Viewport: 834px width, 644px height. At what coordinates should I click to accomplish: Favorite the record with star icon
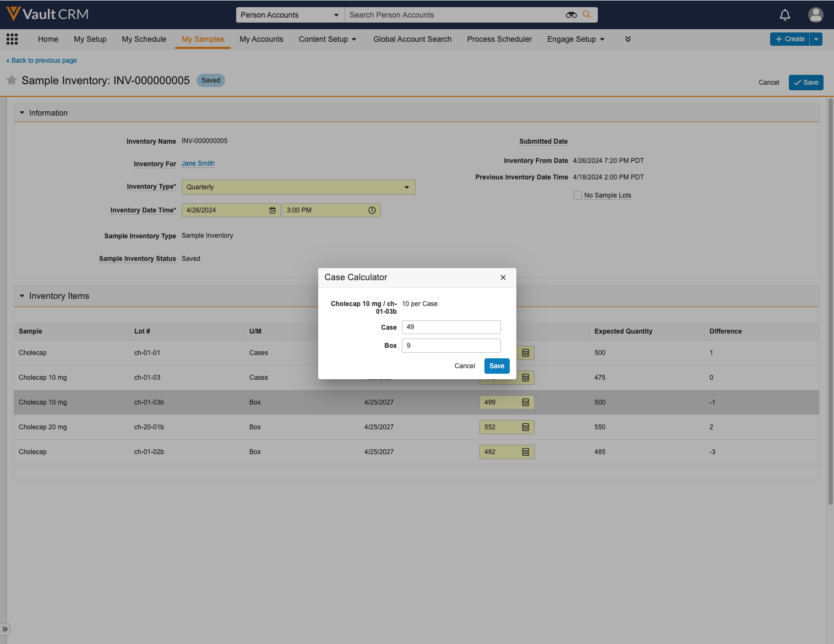click(x=12, y=80)
